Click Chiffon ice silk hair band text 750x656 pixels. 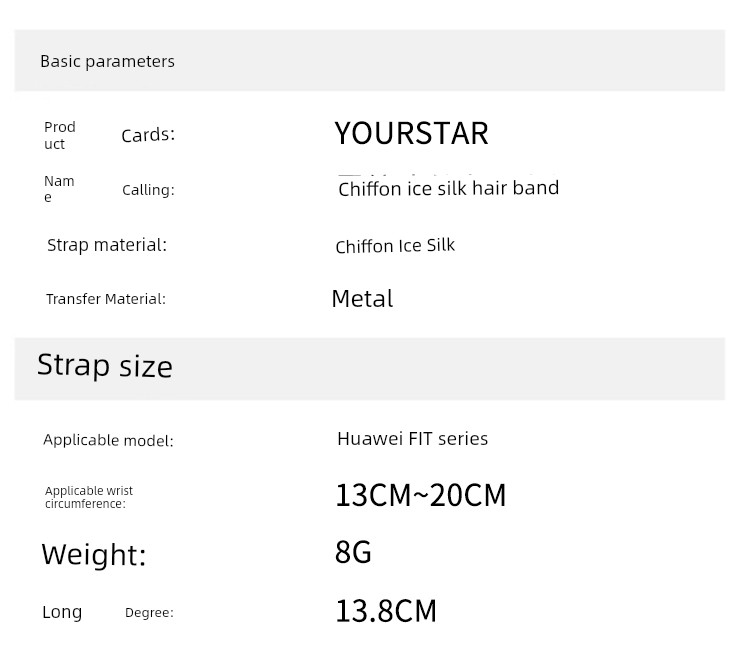tap(448, 188)
